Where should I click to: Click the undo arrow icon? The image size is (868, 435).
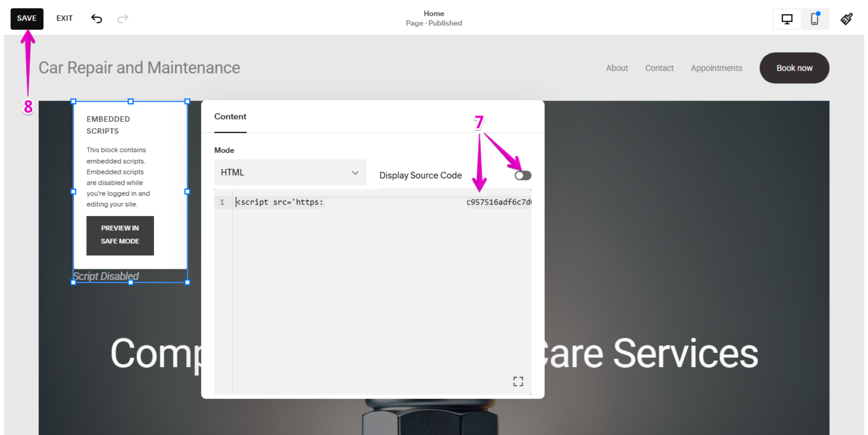pyautogui.click(x=96, y=18)
